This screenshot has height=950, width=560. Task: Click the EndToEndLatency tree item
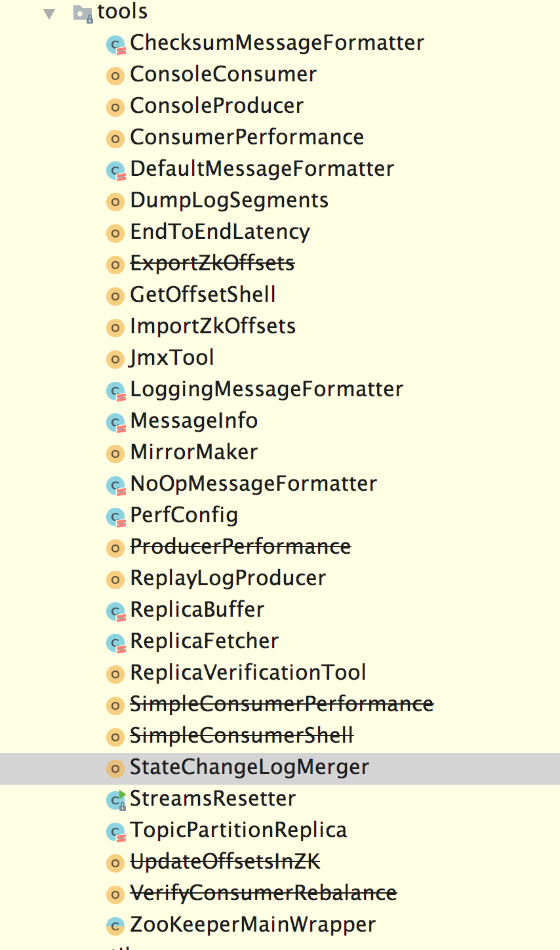(220, 232)
